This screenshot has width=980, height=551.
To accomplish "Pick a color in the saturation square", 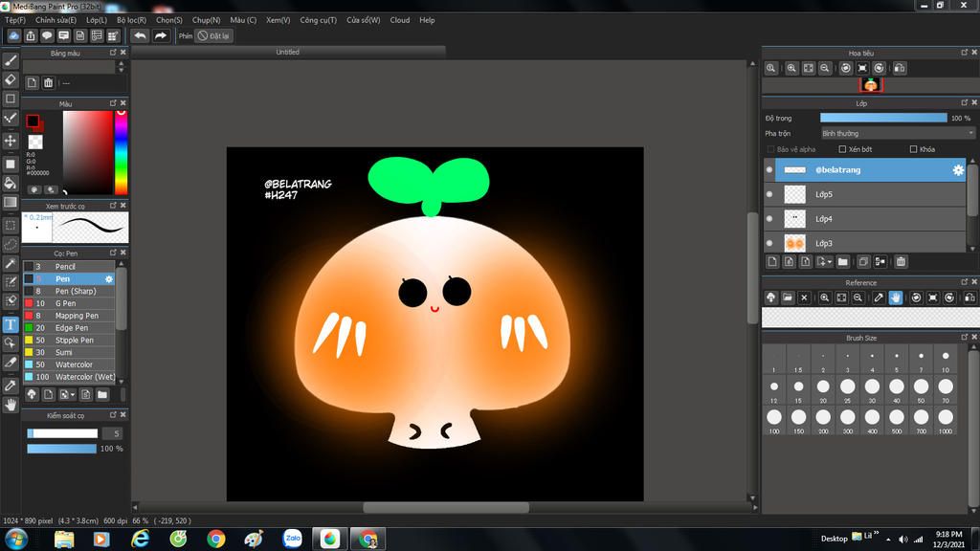I will pyautogui.click(x=87, y=152).
